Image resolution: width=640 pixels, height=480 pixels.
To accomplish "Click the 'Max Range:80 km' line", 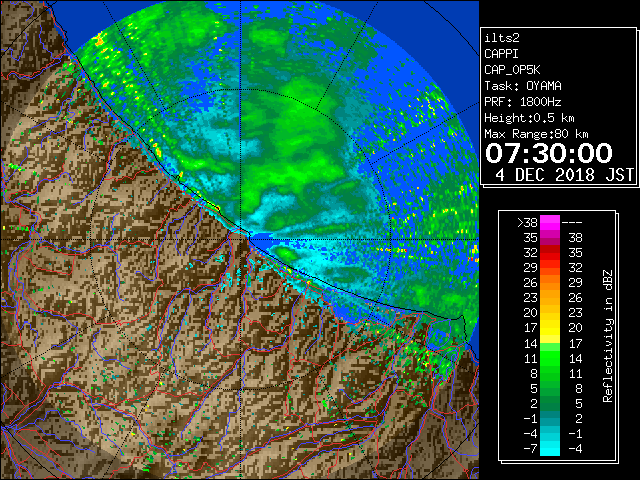I will click(x=536, y=134).
